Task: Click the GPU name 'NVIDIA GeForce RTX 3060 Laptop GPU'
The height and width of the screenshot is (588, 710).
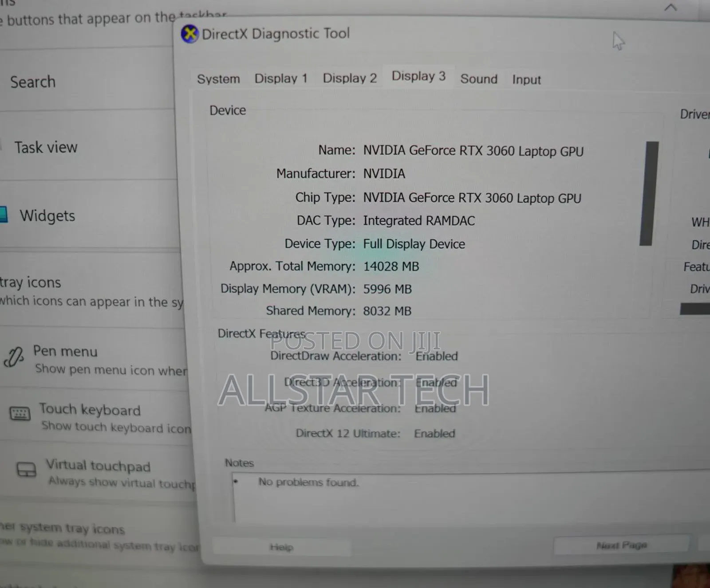Action: pos(473,151)
